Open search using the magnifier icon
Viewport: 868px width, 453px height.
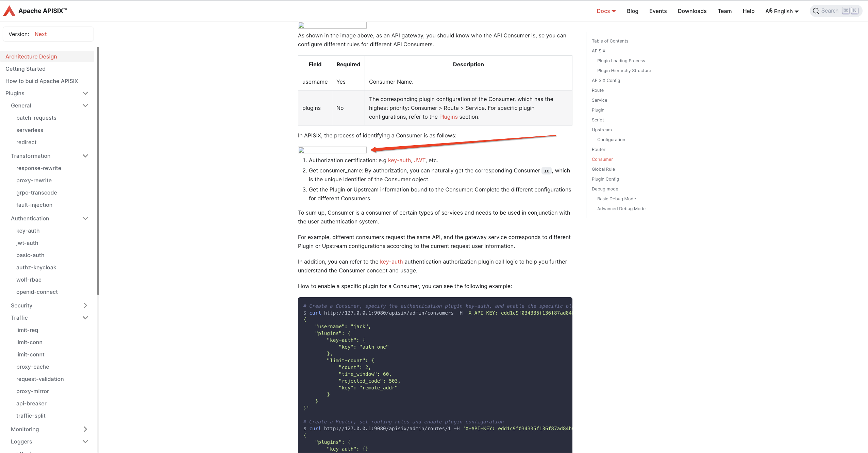(x=816, y=11)
